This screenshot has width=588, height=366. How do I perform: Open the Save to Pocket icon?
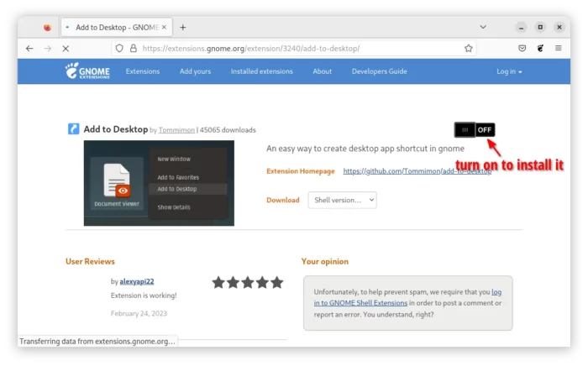[x=522, y=48]
